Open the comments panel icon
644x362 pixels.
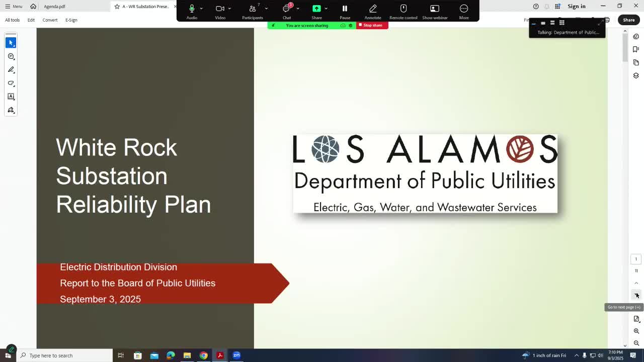[x=636, y=36]
